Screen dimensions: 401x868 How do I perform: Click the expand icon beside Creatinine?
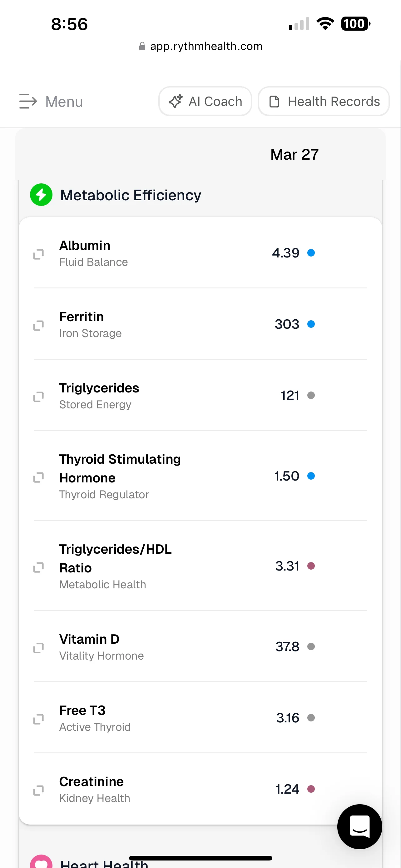click(x=38, y=790)
